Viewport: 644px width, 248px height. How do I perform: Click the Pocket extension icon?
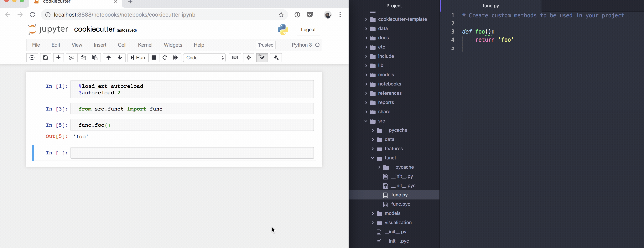click(309, 15)
